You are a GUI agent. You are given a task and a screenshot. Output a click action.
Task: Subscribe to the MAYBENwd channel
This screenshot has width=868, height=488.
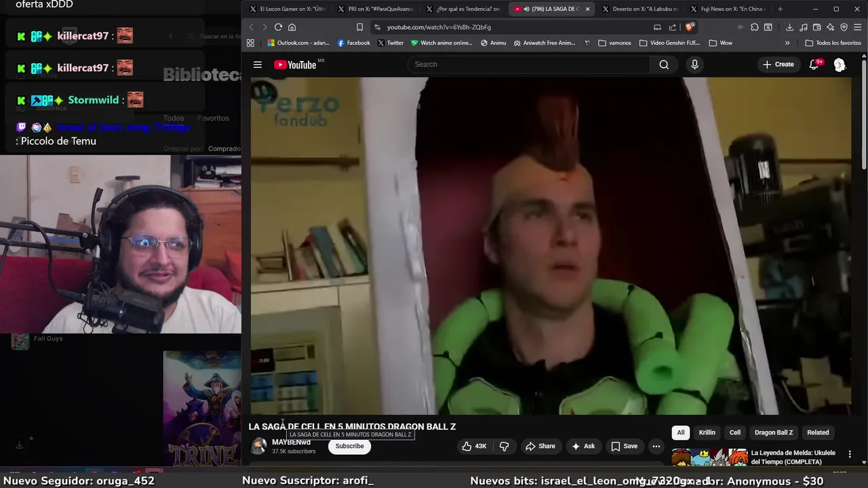(x=349, y=446)
